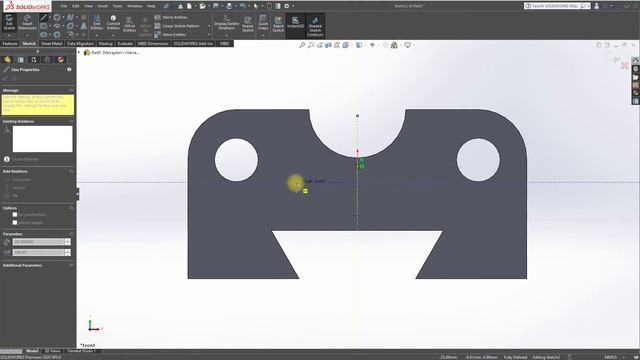Select the Smart Dimension tool

click(x=27, y=22)
